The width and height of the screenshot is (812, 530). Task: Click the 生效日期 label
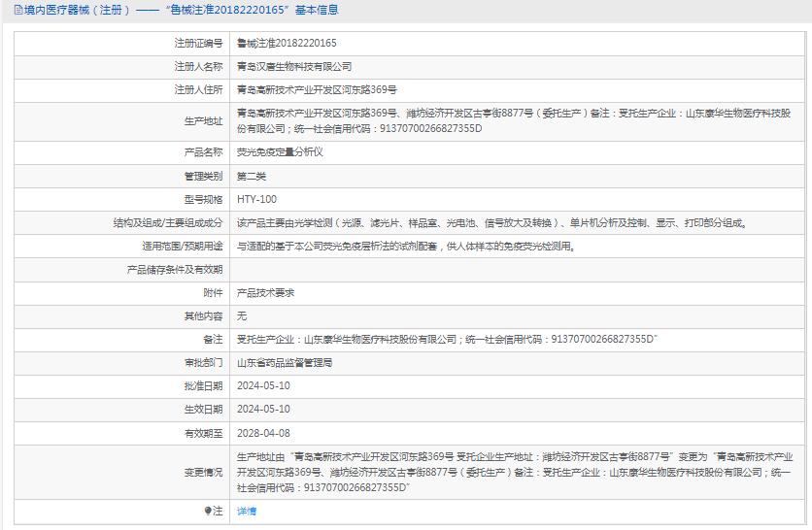[204, 410]
